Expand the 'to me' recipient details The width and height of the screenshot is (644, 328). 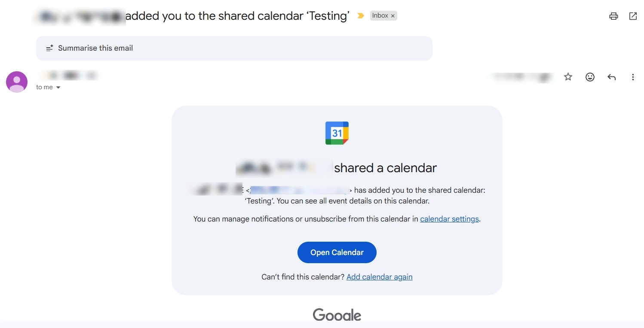tap(58, 88)
